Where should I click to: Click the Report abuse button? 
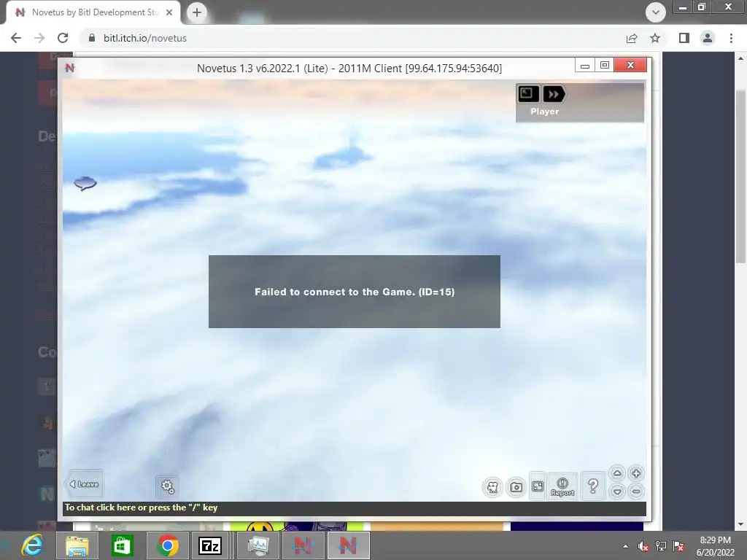coord(562,486)
